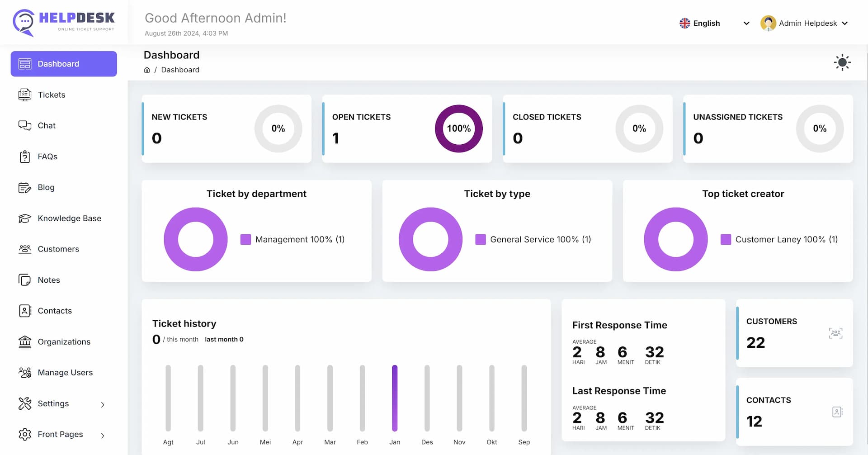Click the Management legend color swatch
This screenshot has width=868, height=455.
[245, 239]
